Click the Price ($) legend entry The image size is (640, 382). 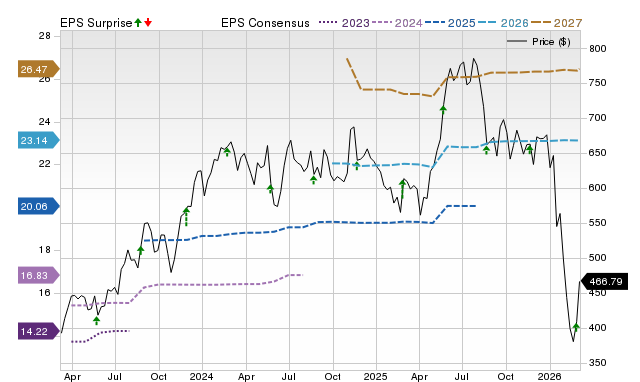click(x=539, y=42)
